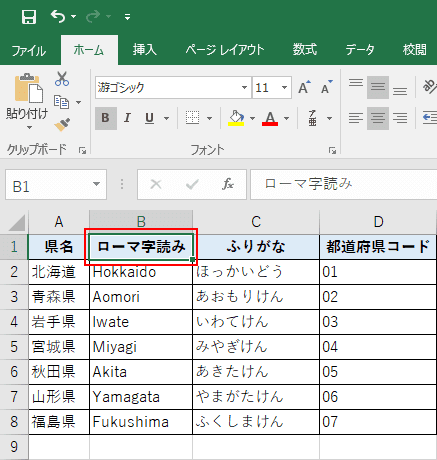Click the Cut scissors icon
The width and height of the screenshot is (437, 460).
coord(62,79)
